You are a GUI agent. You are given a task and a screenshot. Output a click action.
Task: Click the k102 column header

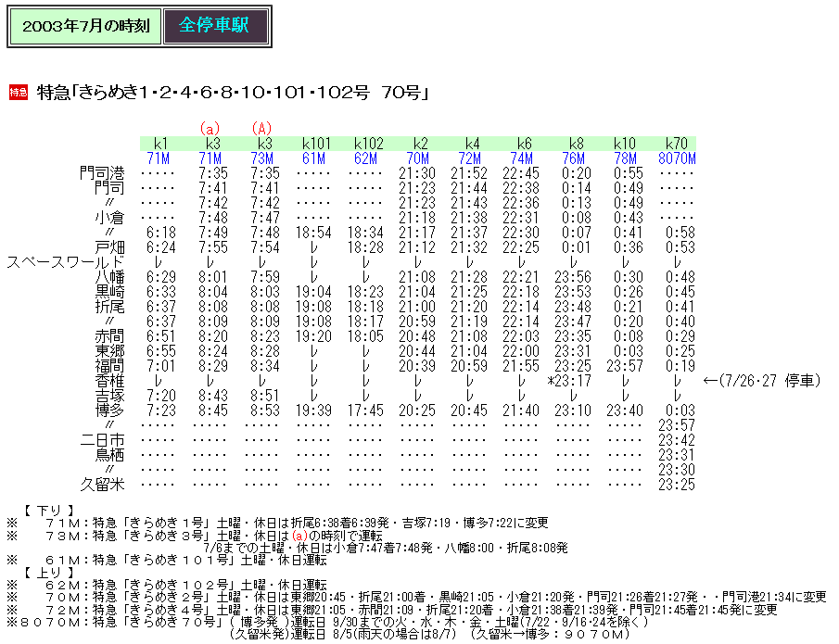(369, 144)
